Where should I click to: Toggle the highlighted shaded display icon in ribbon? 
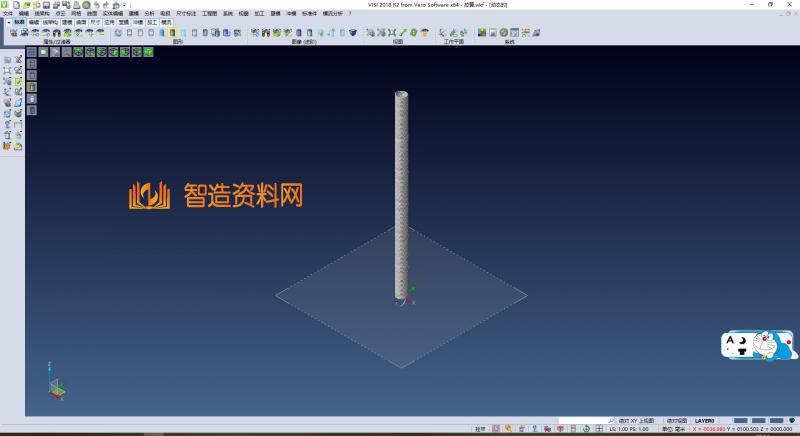coord(172,33)
